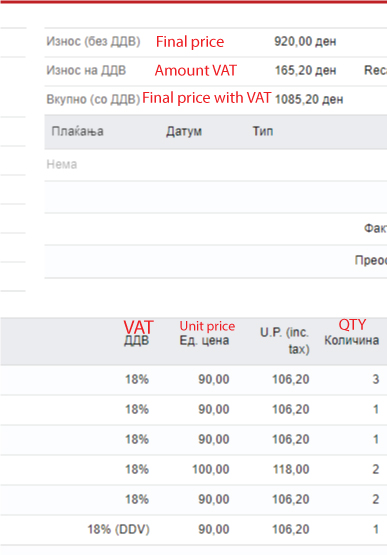
Task: Select the 100,00 unit price cell
Action: [x=211, y=469]
